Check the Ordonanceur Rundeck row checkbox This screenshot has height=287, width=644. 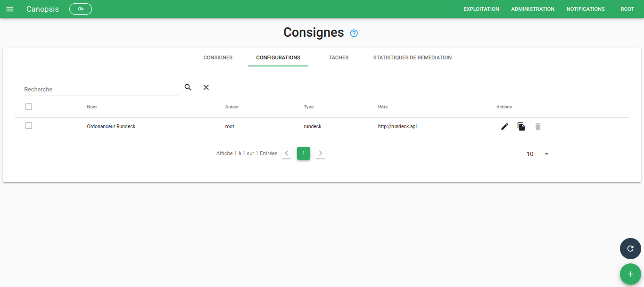click(29, 126)
